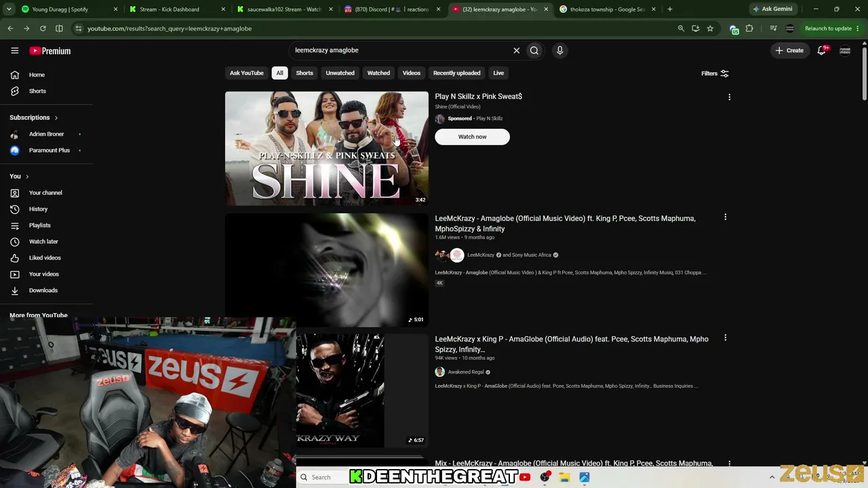The height and width of the screenshot is (488, 868).
Task: Click Relaunch to update button
Action: tap(828, 28)
